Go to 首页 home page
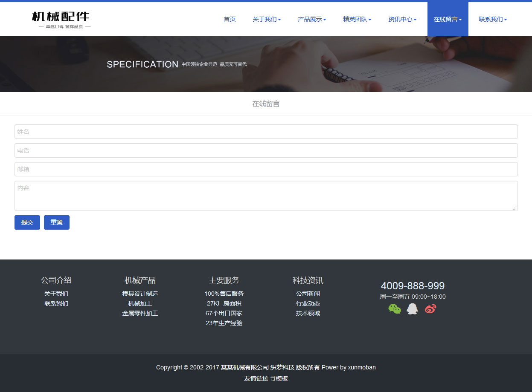The height and width of the screenshot is (392, 532). tap(230, 20)
